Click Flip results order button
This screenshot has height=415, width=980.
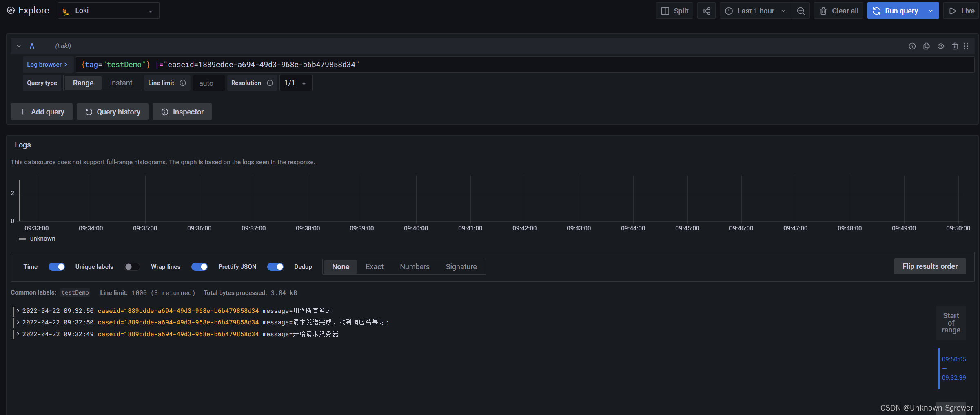click(930, 266)
